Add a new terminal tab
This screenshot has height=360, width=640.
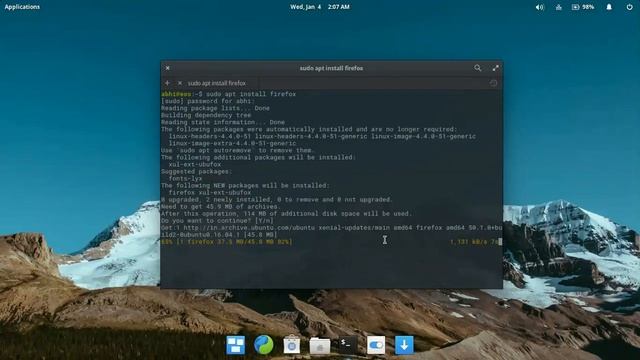[x=167, y=83]
